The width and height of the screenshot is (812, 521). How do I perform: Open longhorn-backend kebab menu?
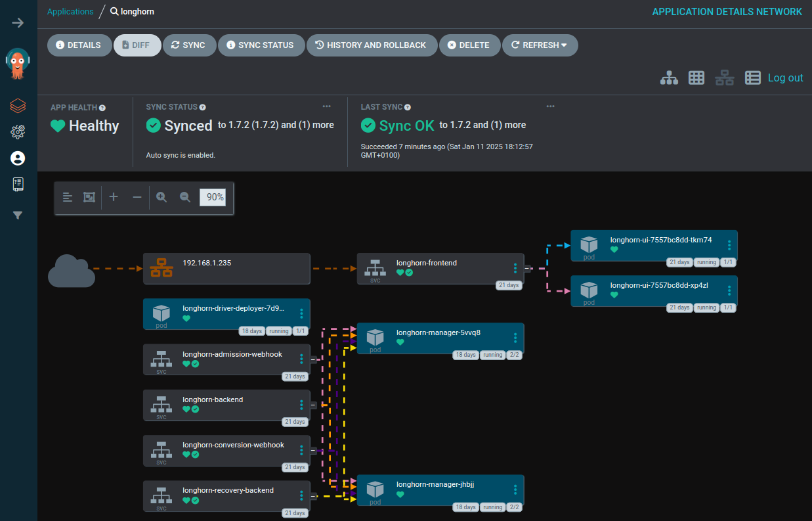tap(301, 404)
